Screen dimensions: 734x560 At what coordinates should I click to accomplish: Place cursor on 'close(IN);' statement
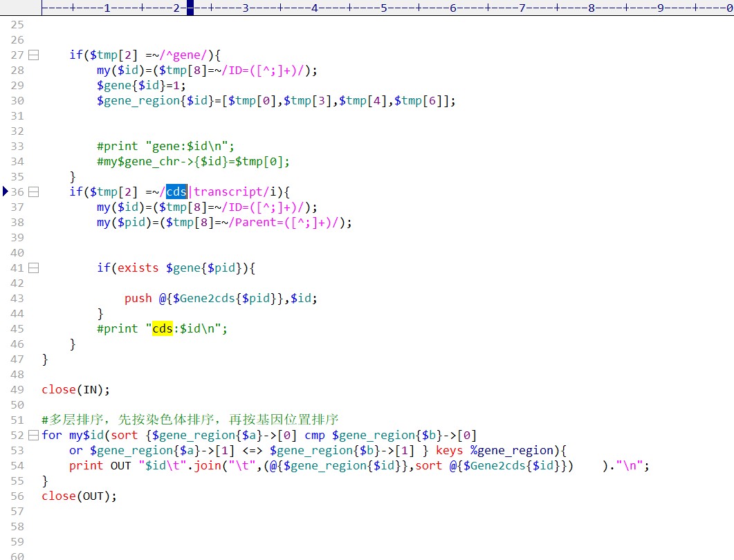point(75,389)
